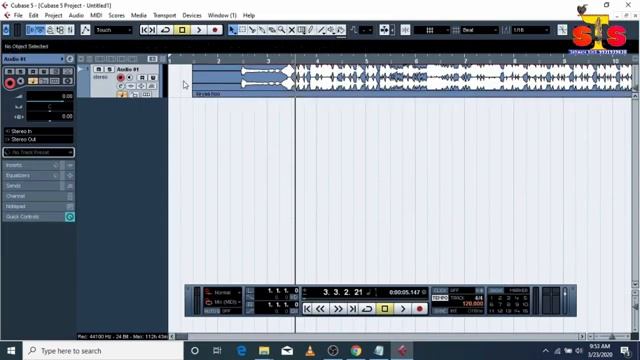The image size is (640, 360).
Task: Select the Glue tool
Action: tap(262, 30)
